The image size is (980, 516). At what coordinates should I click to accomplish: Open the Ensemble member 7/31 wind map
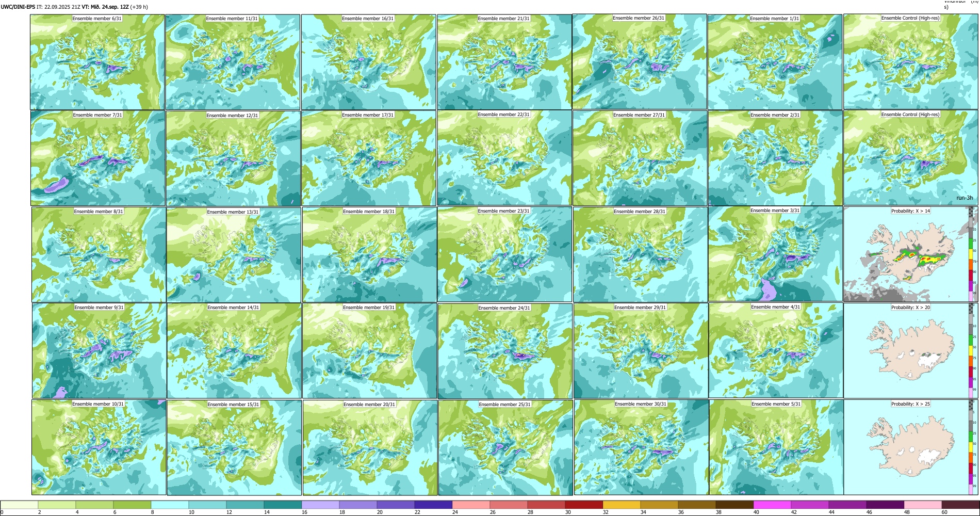98,158
